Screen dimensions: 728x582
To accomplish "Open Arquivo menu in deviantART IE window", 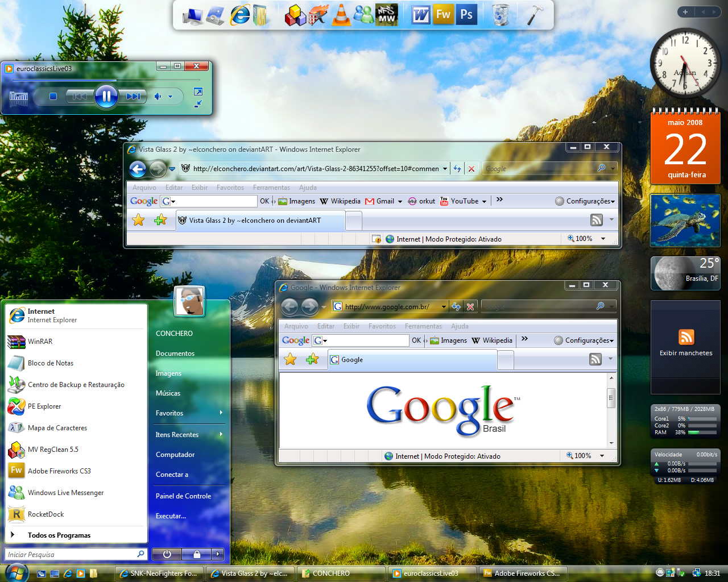I will click(x=144, y=188).
